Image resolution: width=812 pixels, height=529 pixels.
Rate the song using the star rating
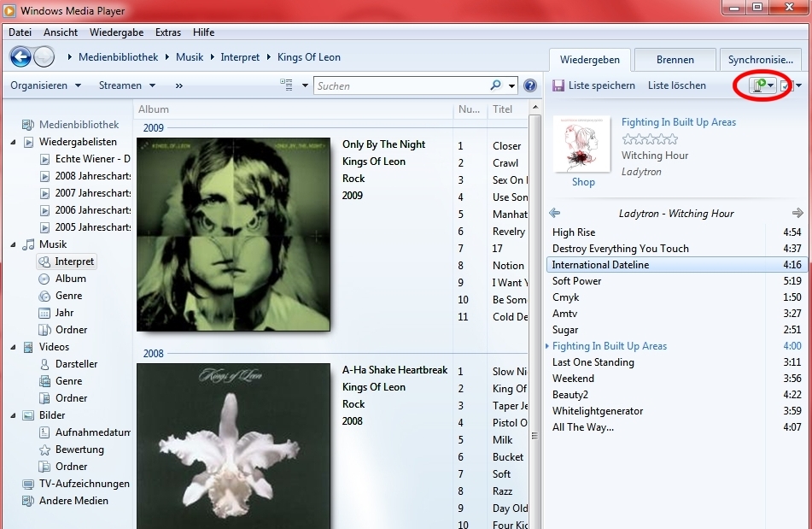pos(649,139)
